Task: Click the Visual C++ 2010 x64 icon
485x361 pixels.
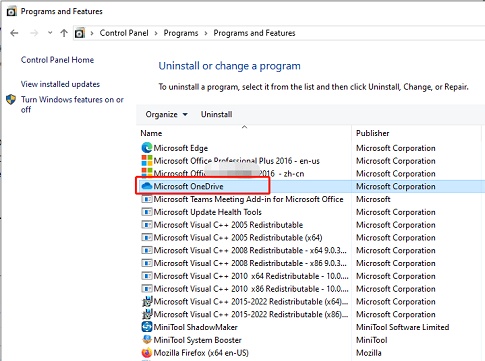Action: coord(147,276)
